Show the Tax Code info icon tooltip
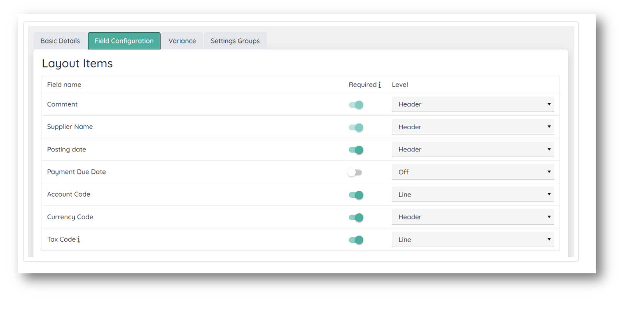This screenshot has width=644, height=319. (x=79, y=239)
